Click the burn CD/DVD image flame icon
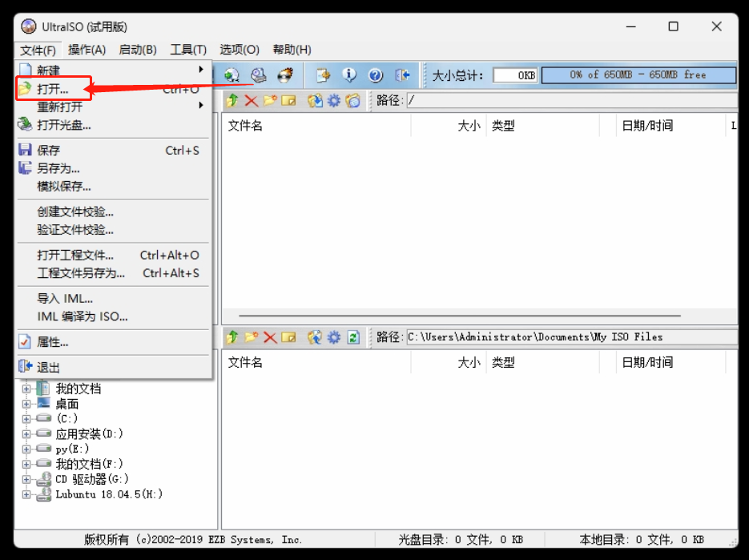Screen dimensions: 749x560 pyautogui.click(x=285, y=75)
